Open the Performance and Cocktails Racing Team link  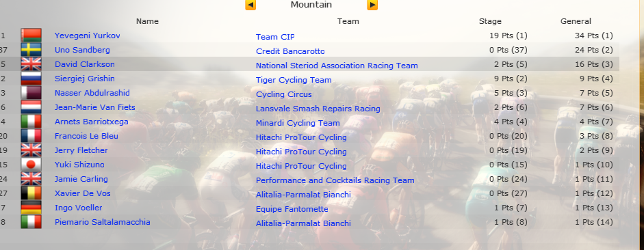335,180
